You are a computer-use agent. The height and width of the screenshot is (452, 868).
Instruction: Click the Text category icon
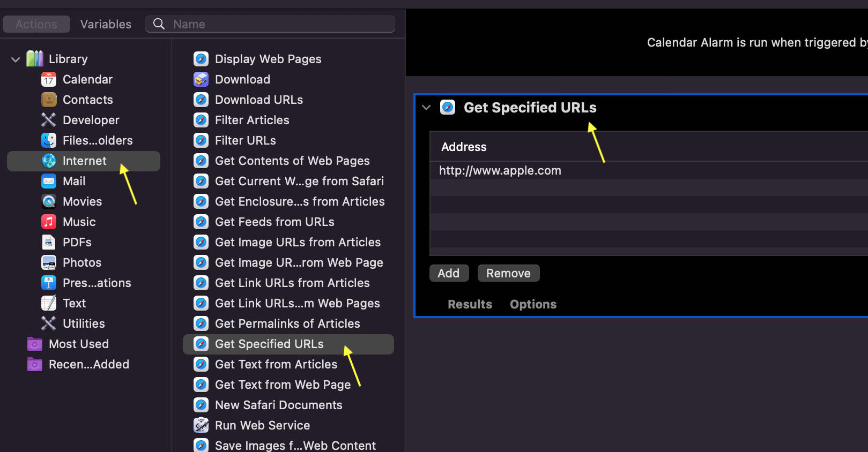[49, 303]
